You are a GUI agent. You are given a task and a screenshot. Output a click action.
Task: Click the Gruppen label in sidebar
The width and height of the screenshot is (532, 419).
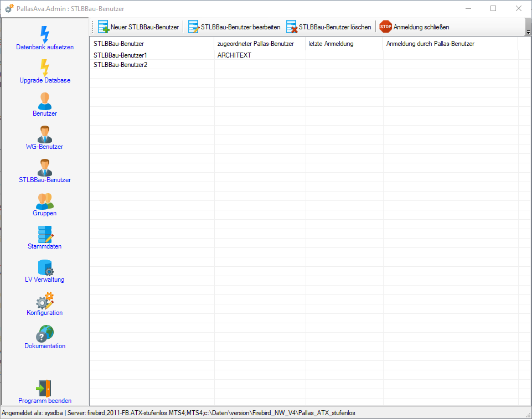point(45,213)
